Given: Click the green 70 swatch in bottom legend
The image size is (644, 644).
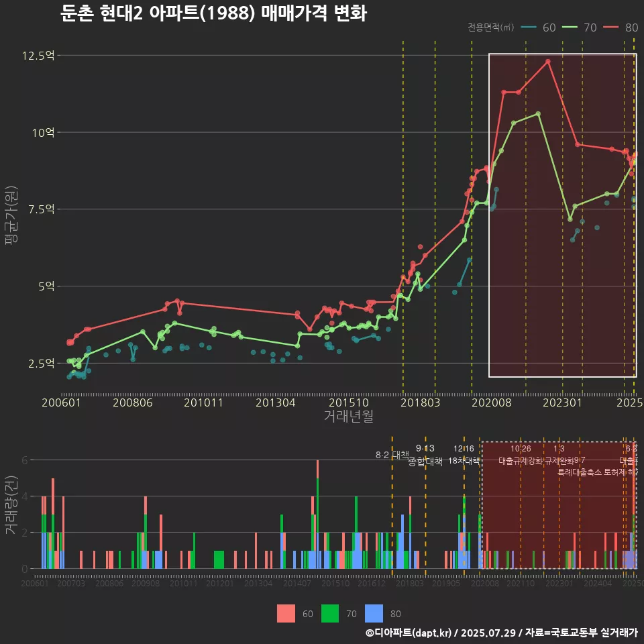Looking at the screenshot, I should [330, 614].
